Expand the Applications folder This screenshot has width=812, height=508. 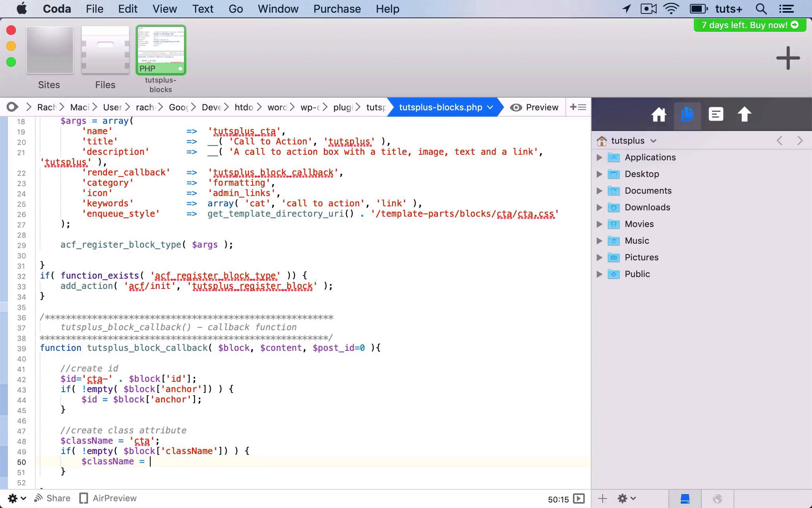tap(599, 157)
